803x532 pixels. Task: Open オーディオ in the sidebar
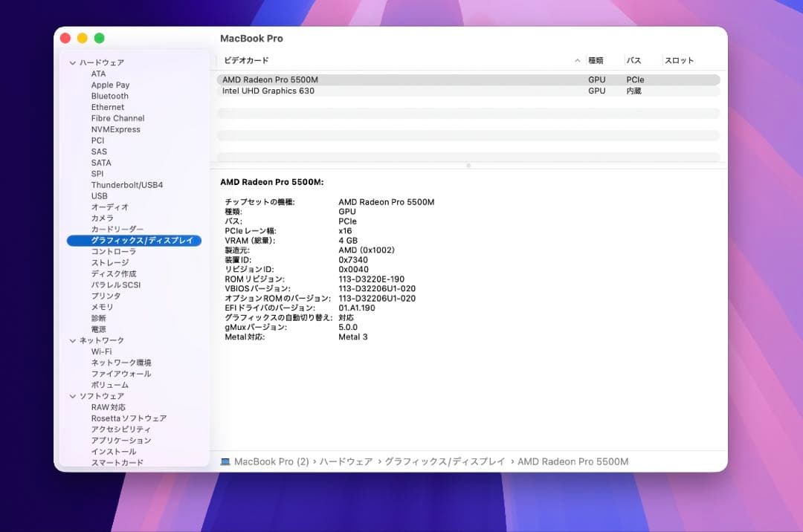click(109, 207)
